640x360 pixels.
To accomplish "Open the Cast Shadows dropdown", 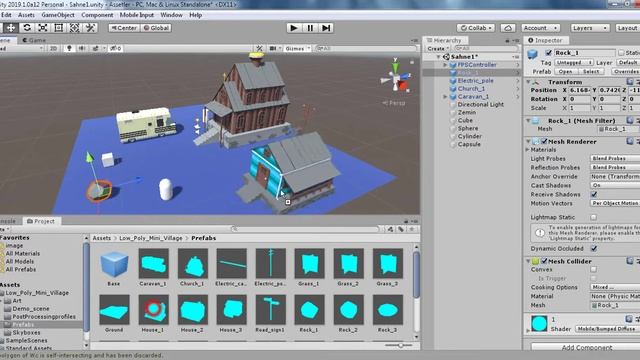I will 615,185.
